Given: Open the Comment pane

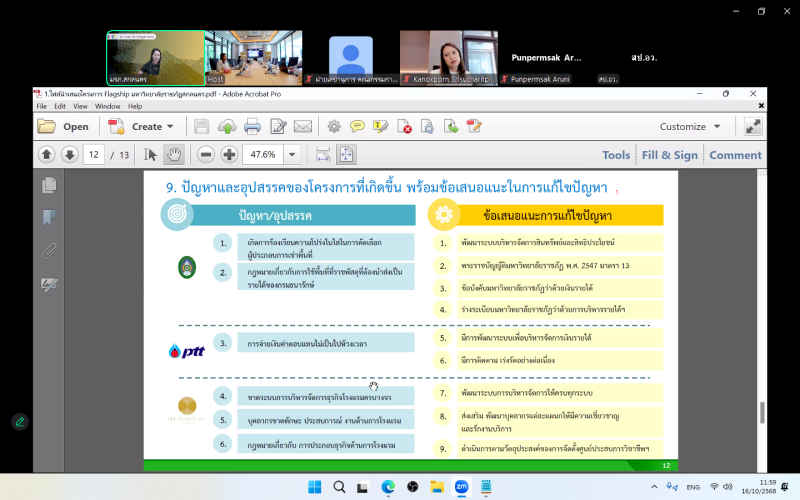Looking at the screenshot, I should [x=735, y=155].
